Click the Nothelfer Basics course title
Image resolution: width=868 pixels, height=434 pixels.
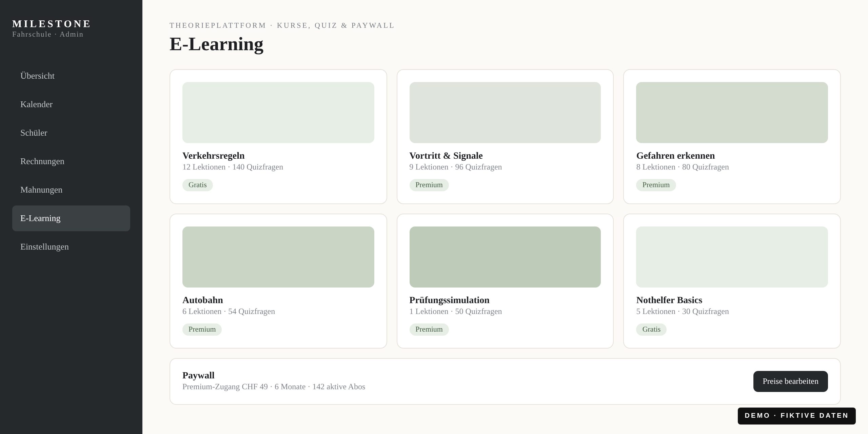pos(669,300)
